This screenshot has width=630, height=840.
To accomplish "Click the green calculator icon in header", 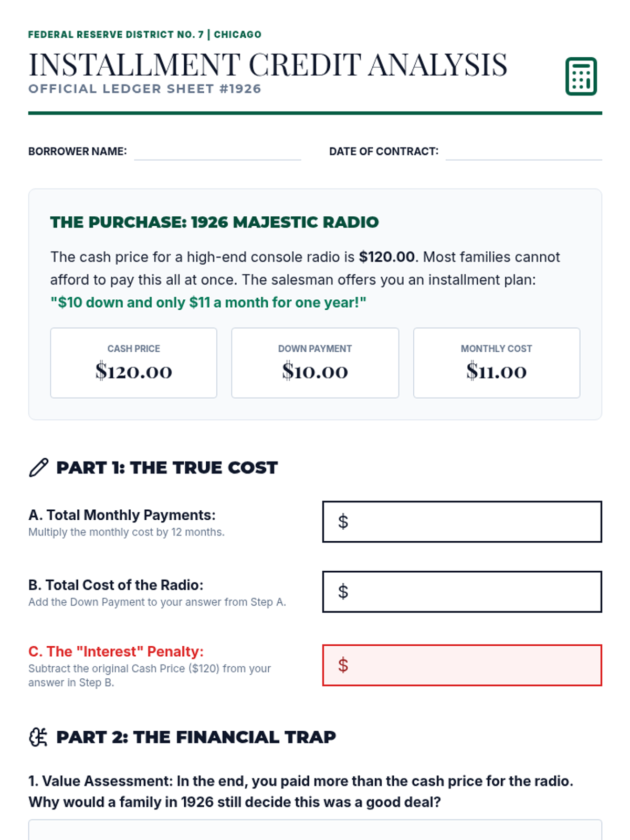I will tap(581, 76).
